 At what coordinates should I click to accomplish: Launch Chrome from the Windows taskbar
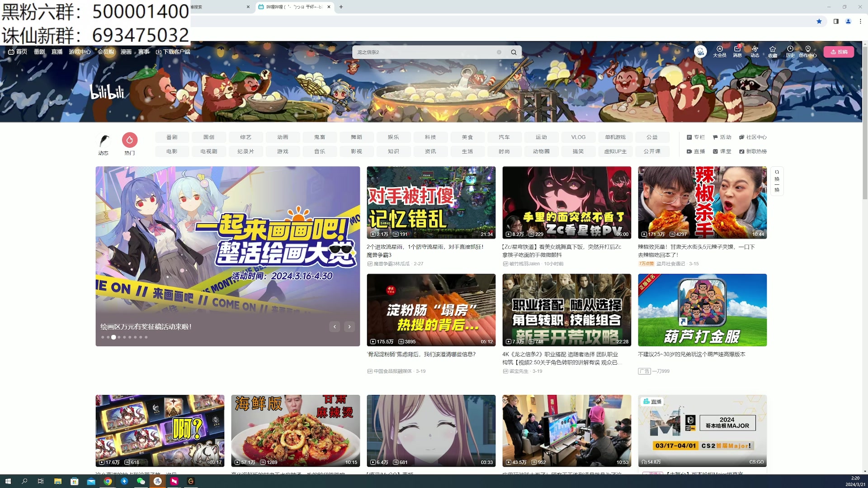(x=108, y=481)
